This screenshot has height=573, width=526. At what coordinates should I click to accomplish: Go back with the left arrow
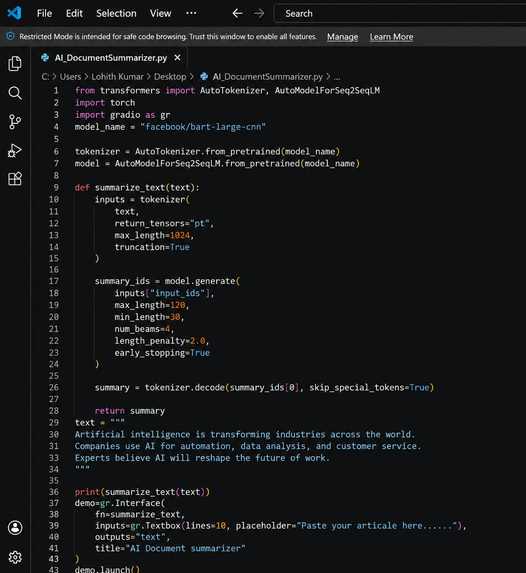pos(237,14)
